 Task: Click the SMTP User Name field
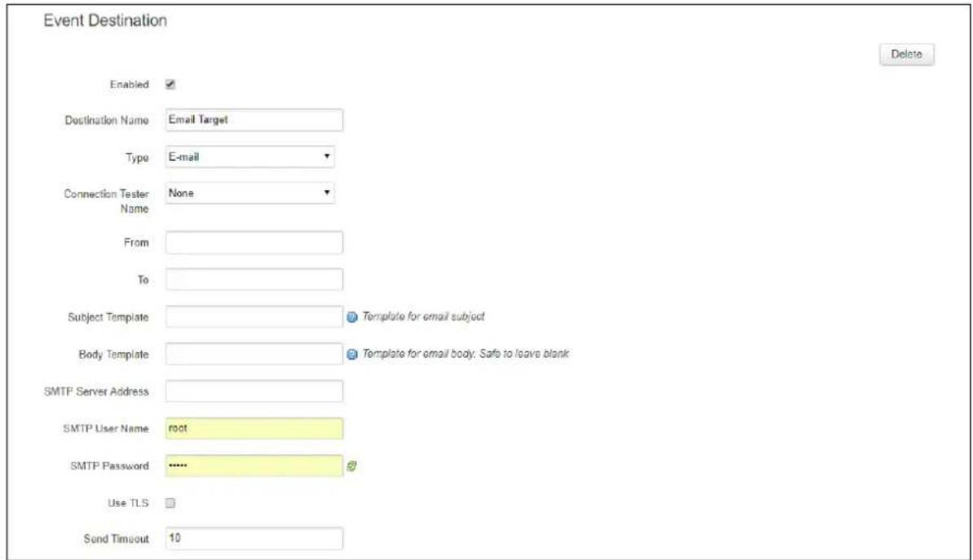[254, 429]
